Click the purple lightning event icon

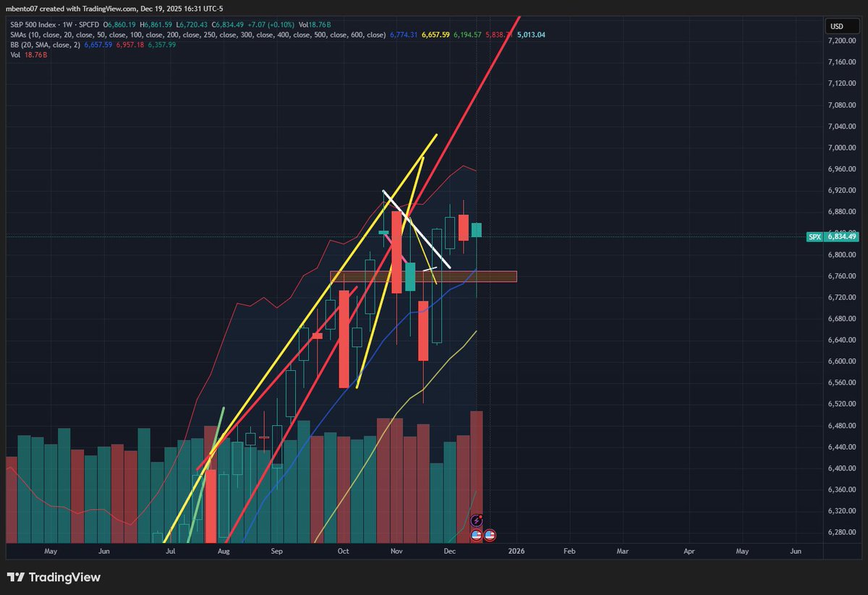(477, 521)
